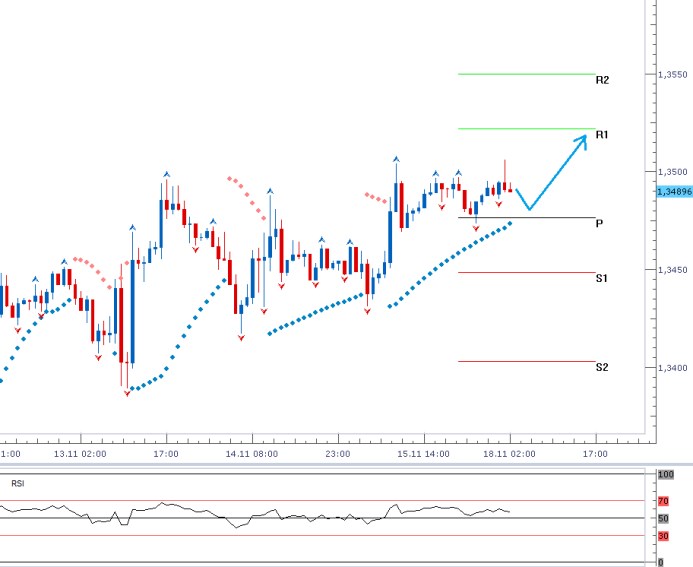Screen dimensions: 693x567
Task: Click the 1,3500 price axis label
Action: (x=673, y=172)
